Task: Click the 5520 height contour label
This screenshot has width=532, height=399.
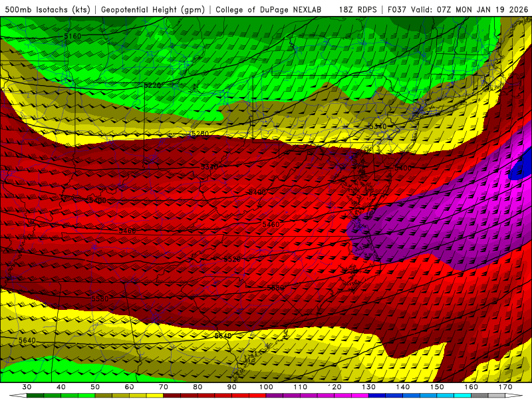Action: click(x=232, y=259)
